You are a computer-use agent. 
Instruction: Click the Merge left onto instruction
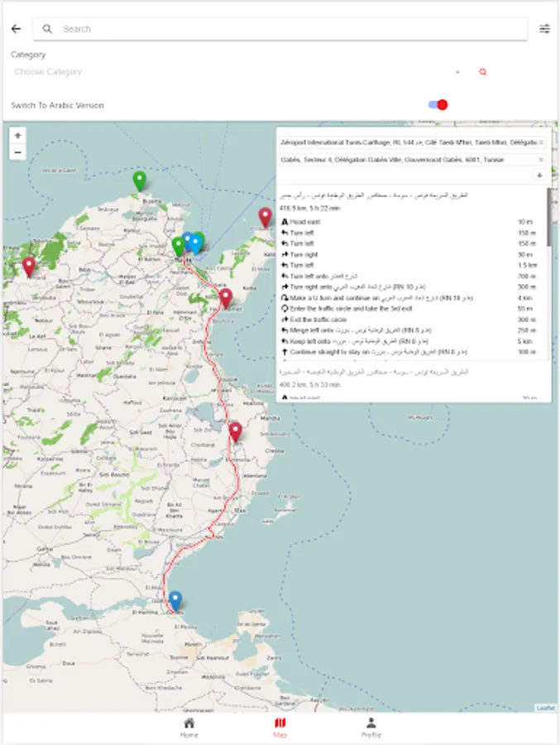click(x=409, y=330)
